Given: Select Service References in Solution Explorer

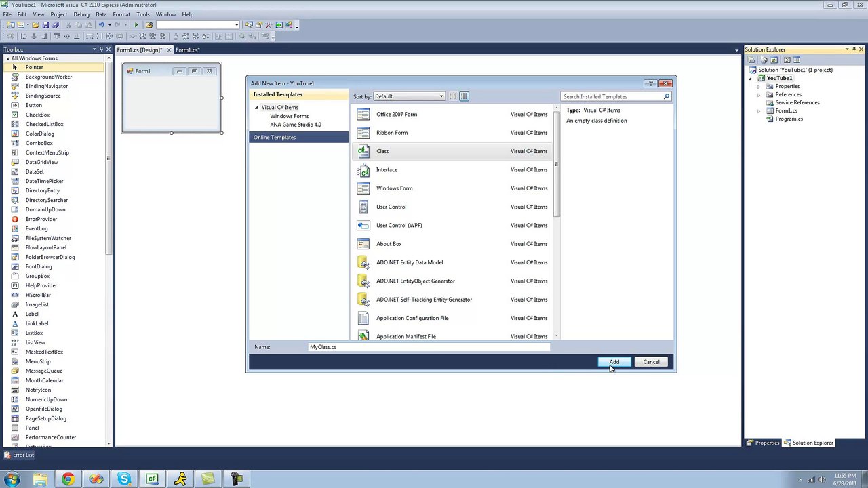Looking at the screenshot, I should coord(797,102).
